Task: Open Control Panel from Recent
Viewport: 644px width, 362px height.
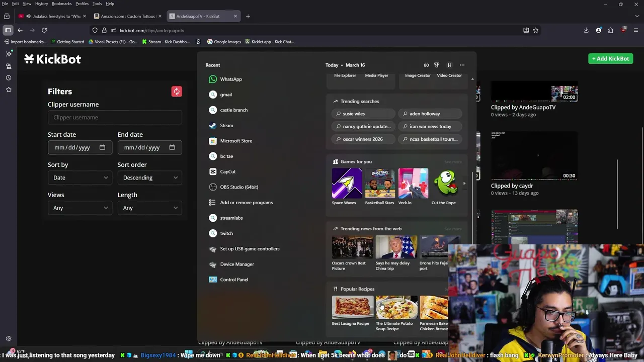Action: (228, 280)
